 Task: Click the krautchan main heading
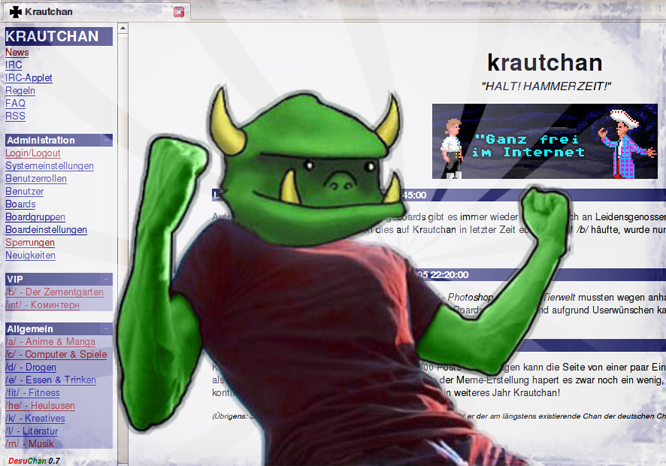coord(545,63)
